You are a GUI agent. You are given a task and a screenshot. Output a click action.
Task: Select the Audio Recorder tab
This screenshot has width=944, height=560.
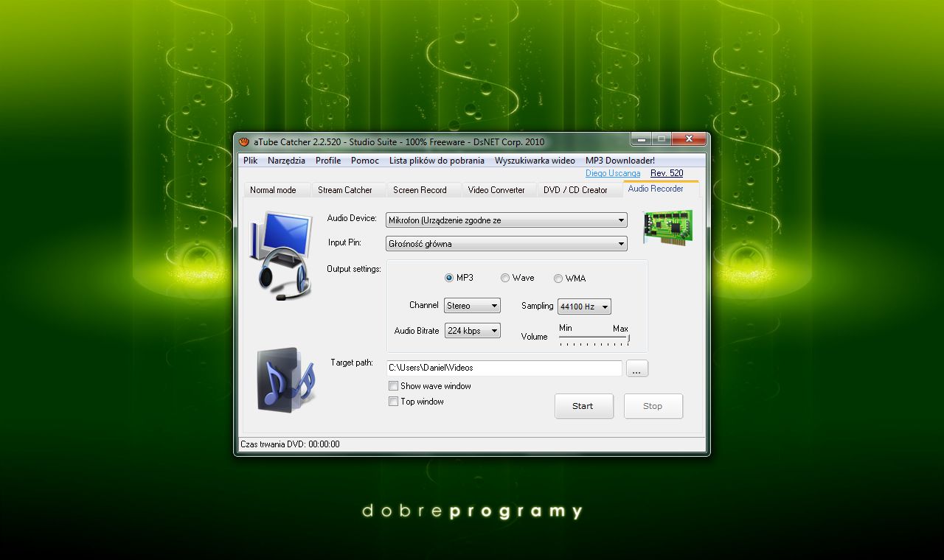[661, 189]
